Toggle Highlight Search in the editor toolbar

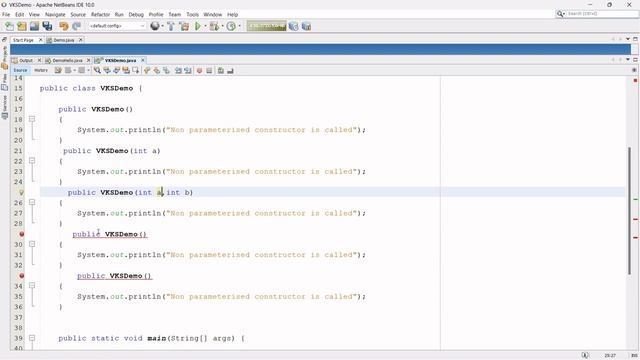click(x=126, y=71)
